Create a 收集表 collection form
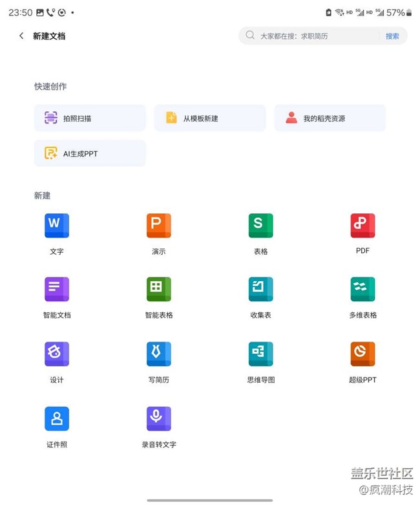The width and height of the screenshot is (420, 505). click(x=260, y=290)
